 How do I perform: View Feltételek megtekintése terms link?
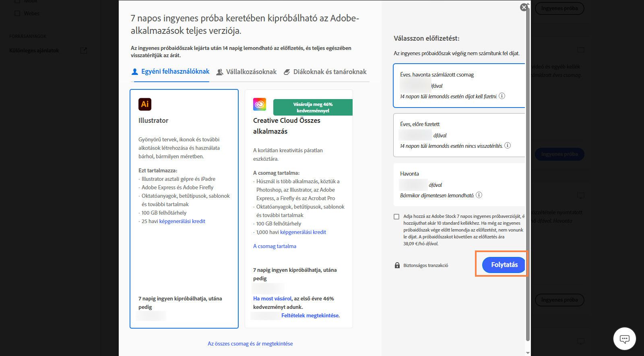click(x=310, y=315)
